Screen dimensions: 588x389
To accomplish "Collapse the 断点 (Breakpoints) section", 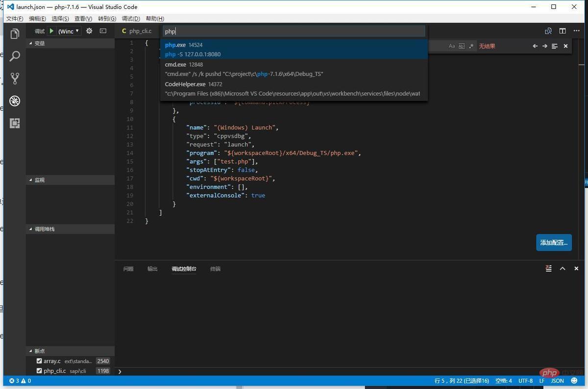I will coord(70,351).
